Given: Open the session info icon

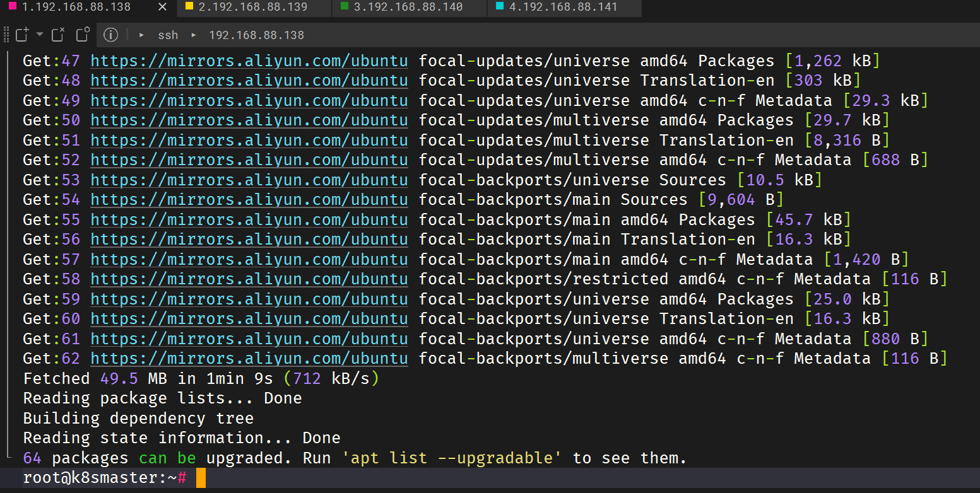Looking at the screenshot, I should (110, 35).
